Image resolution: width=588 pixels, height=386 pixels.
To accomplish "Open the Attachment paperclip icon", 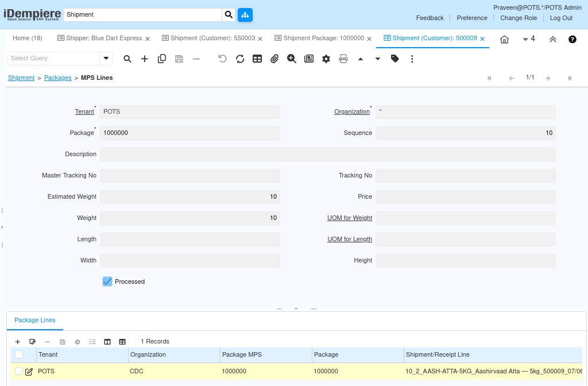I will [x=274, y=59].
